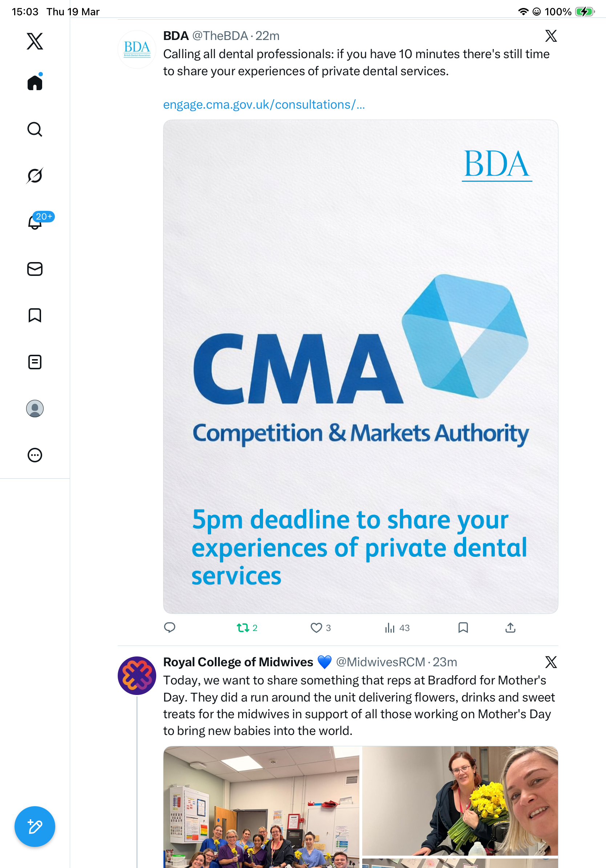The height and width of the screenshot is (868, 606).
Task: Compose a new post
Action: (x=35, y=827)
